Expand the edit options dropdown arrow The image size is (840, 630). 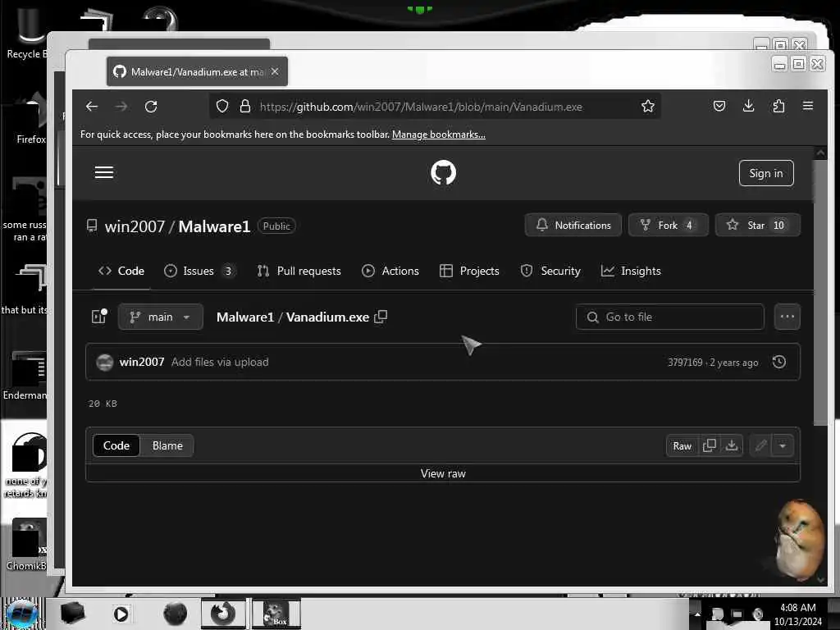coord(783,445)
